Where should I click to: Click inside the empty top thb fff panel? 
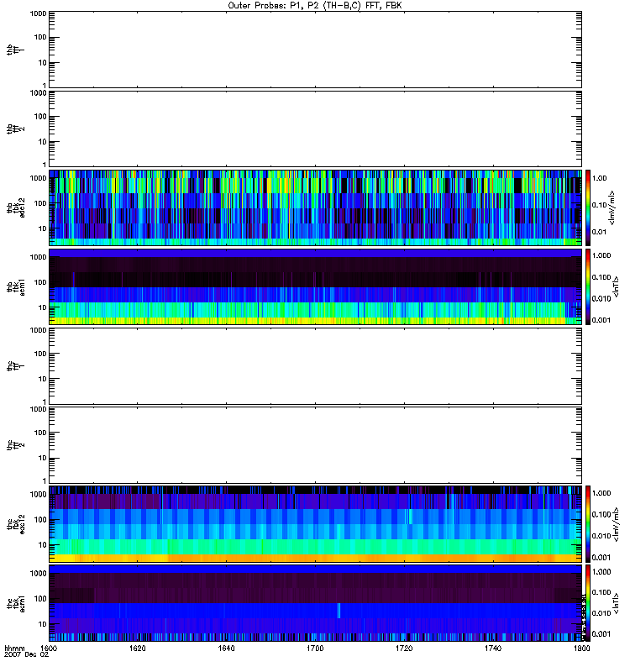(x=315, y=49)
